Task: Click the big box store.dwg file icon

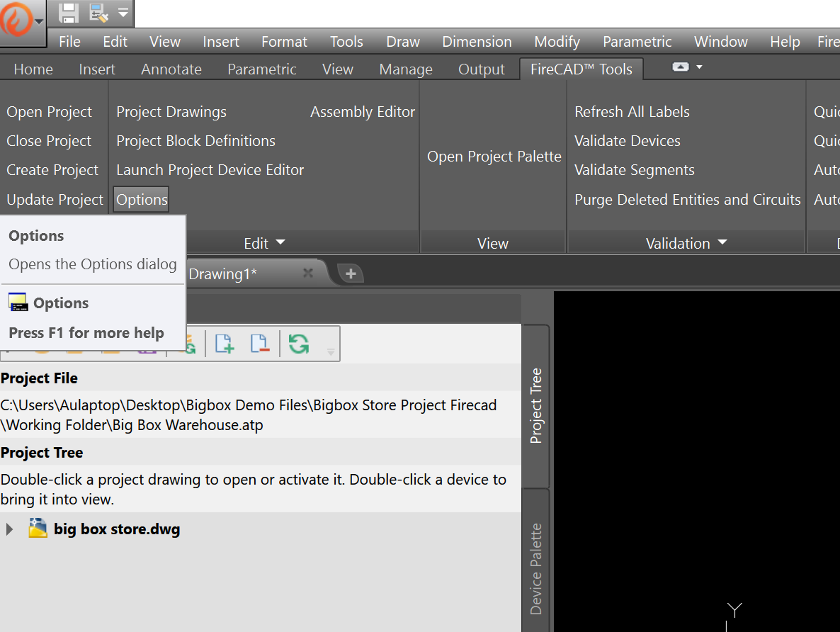Action: click(x=38, y=528)
